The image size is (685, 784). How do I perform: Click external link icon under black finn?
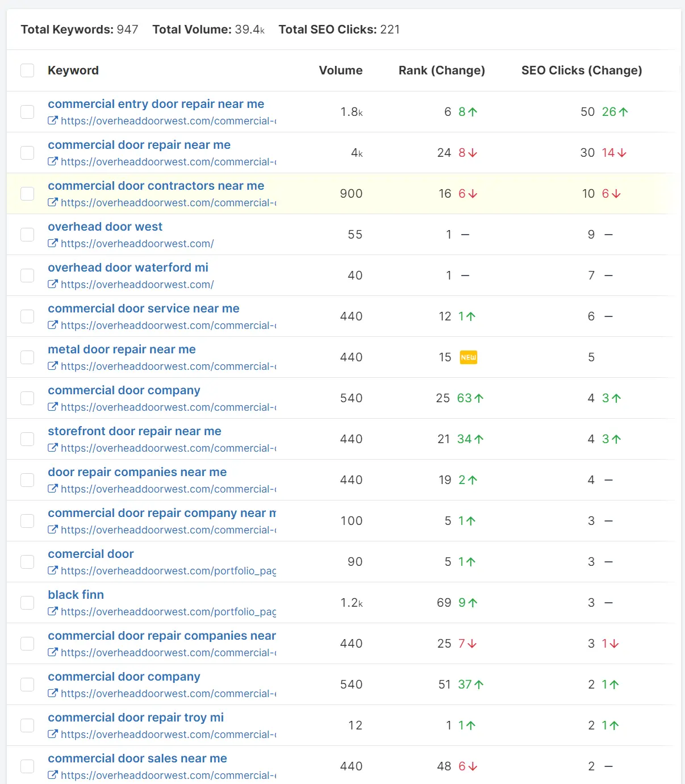[53, 612]
